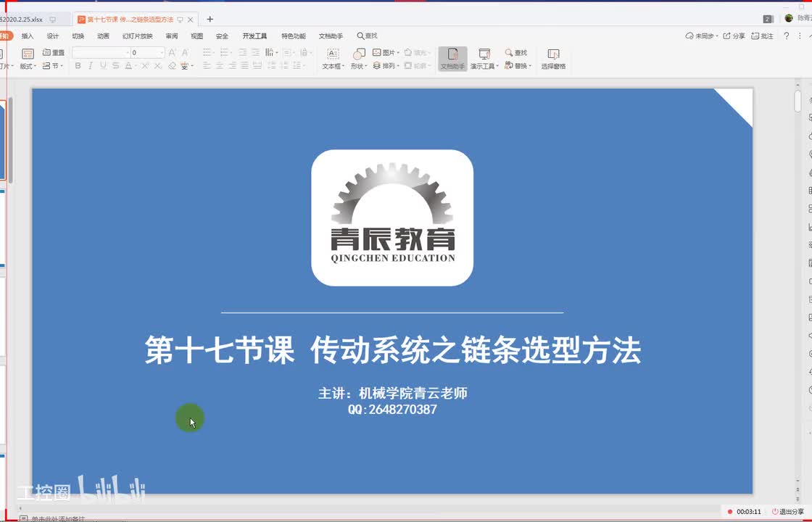The width and height of the screenshot is (812, 522).
Task: Open a new document tab with the plus
Action: (210, 19)
